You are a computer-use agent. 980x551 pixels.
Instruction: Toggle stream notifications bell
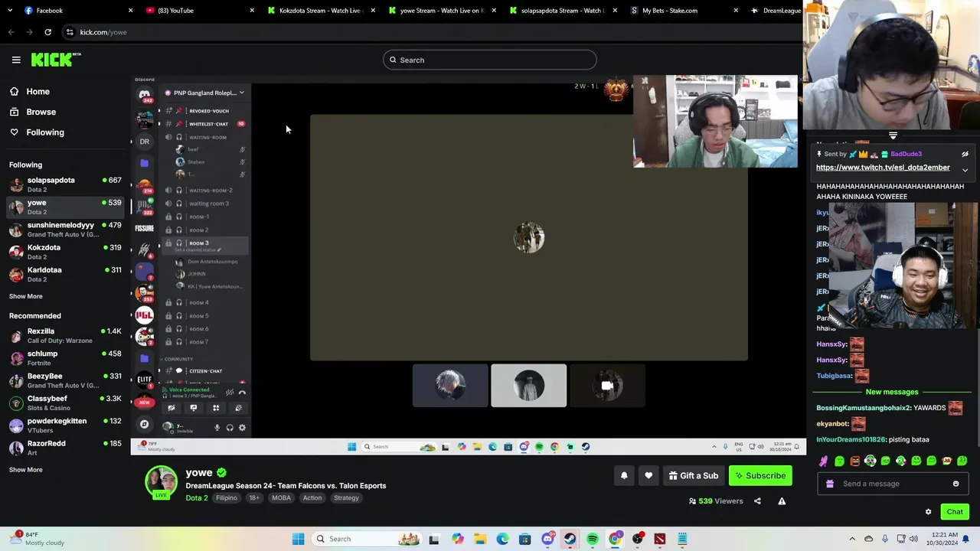(624, 476)
